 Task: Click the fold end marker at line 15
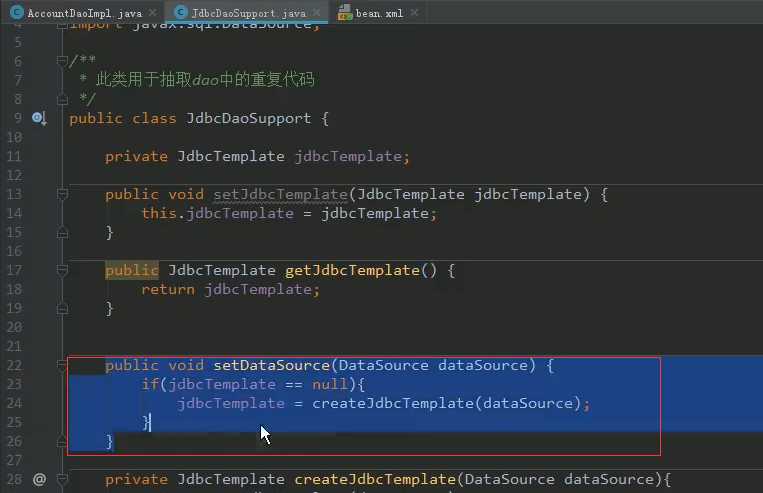pos(62,233)
